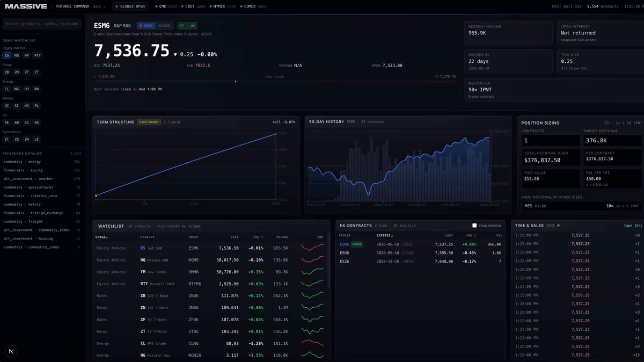Select NG chip under Energy
Screen dimensions: 644x362
17,89
